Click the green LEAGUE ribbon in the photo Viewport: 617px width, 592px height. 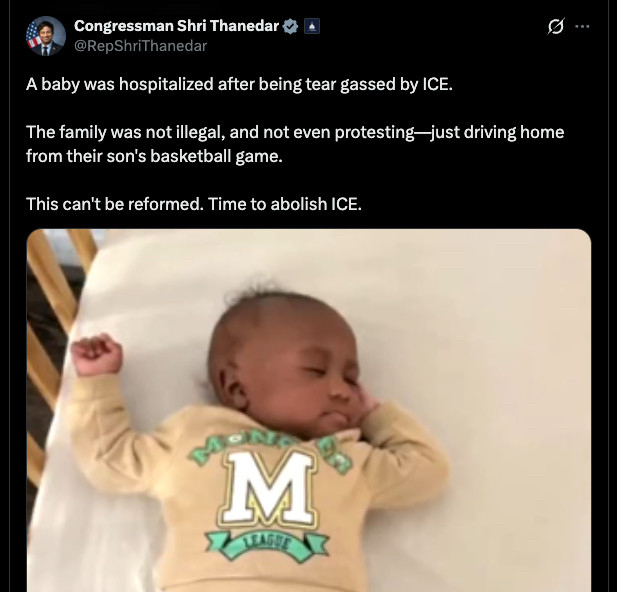pos(267,544)
